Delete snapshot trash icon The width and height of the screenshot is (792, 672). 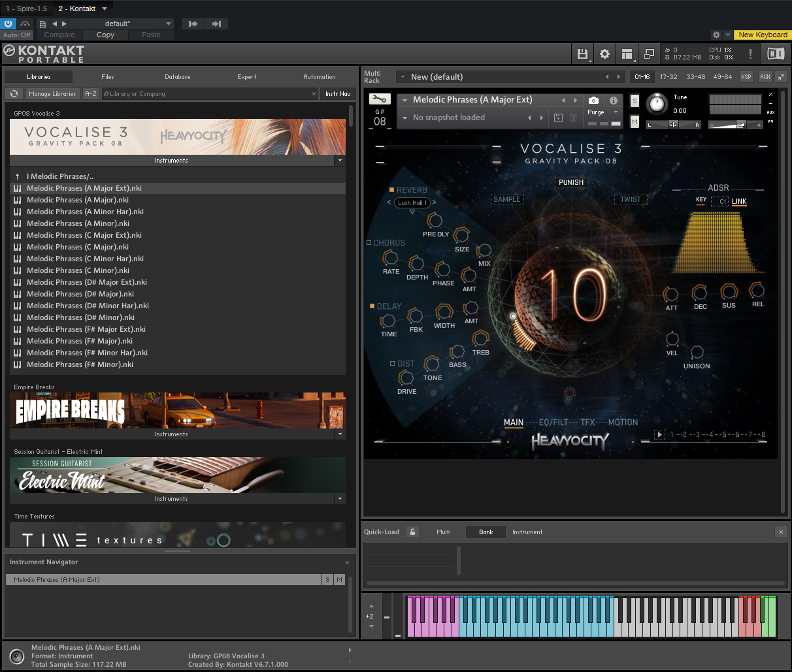click(573, 118)
